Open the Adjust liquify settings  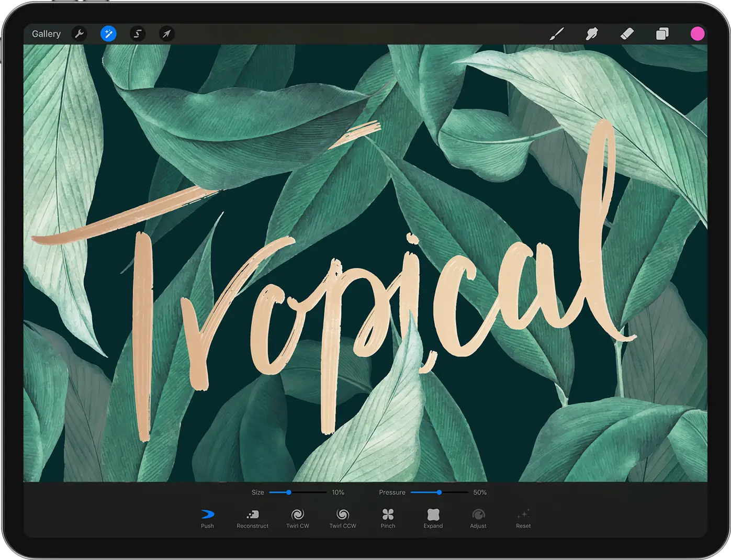pyautogui.click(x=478, y=518)
